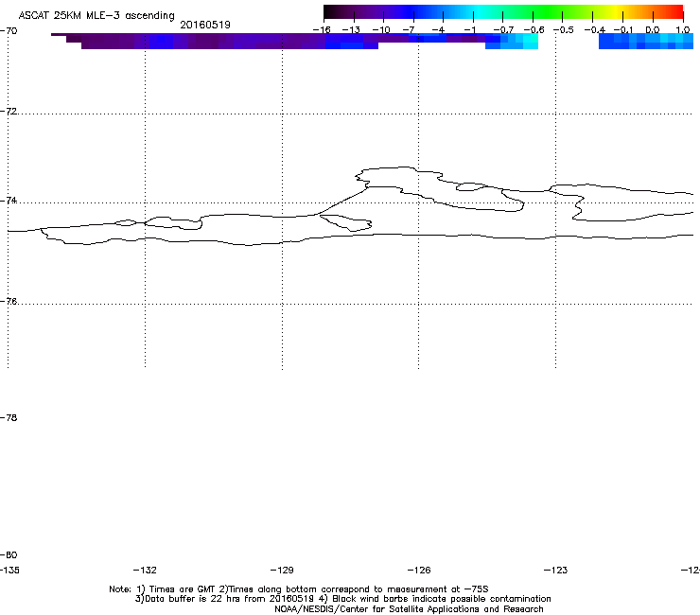Click the -135 longitude axis label

pos(9,570)
